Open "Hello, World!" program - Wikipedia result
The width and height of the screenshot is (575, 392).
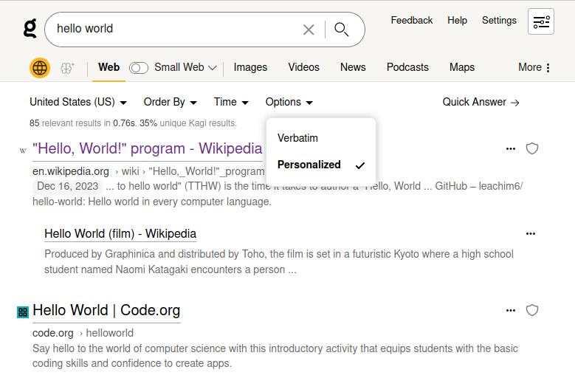(x=147, y=149)
